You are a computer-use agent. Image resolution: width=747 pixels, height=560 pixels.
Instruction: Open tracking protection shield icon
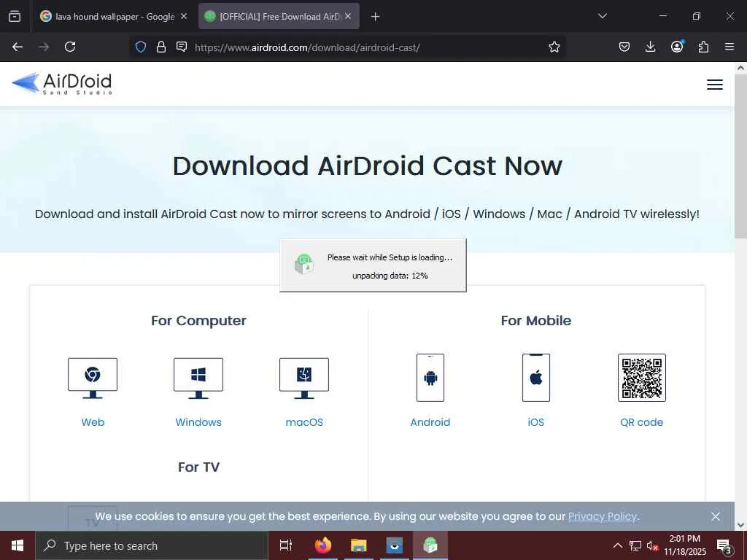tap(141, 47)
